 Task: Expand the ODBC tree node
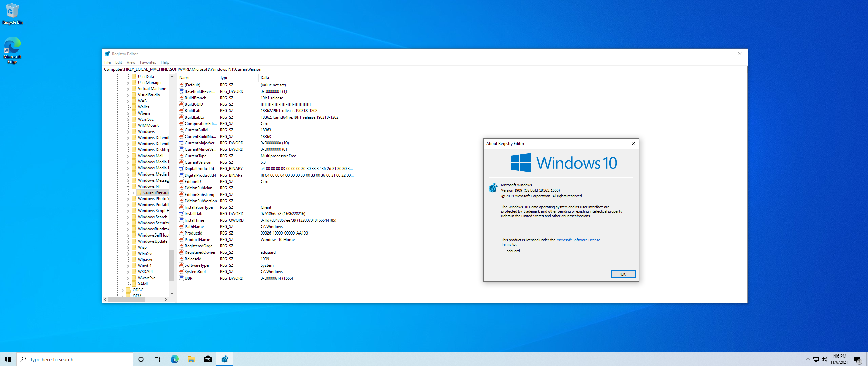click(122, 290)
